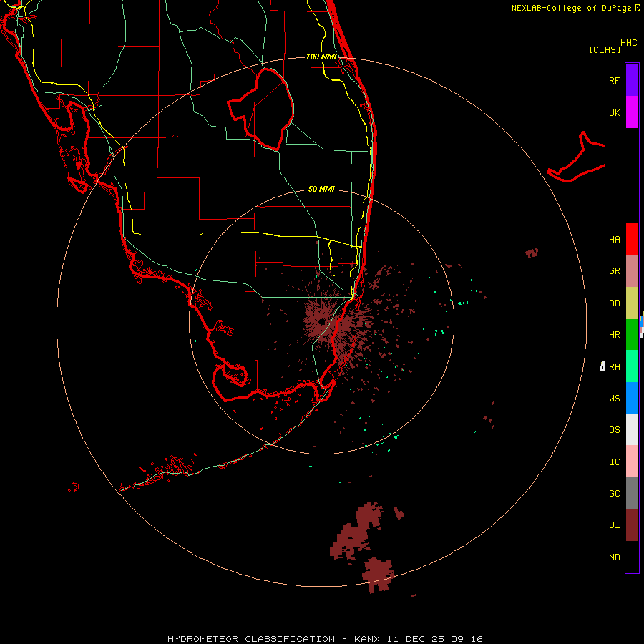Screen dimensions: 644x644
Task: Click the IC light pink legend color block
Action: [x=632, y=462]
